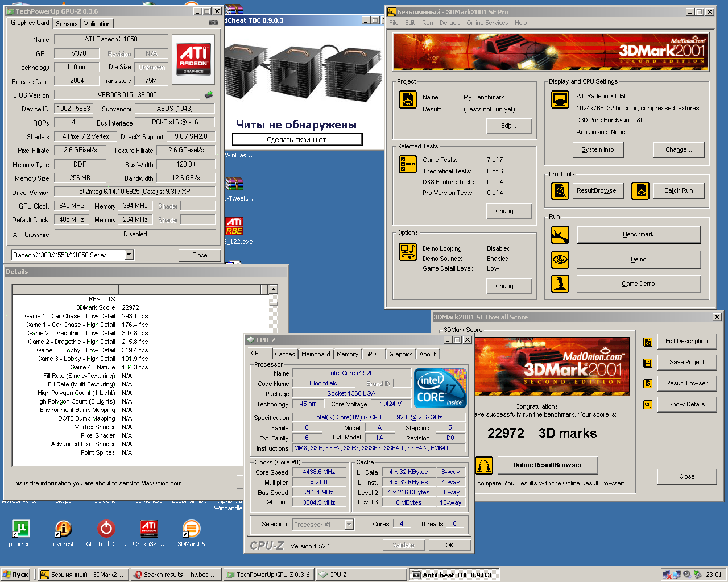The height and width of the screenshot is (582, 728).
Task: Click the ATI Radeon logo in GPU-Z
Action: click(193, 59)
